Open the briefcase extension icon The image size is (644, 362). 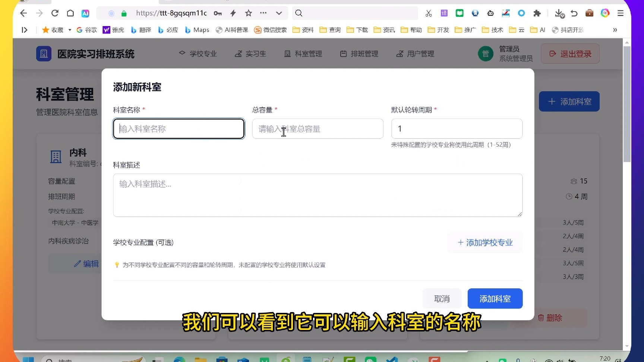tap(589, 13)
